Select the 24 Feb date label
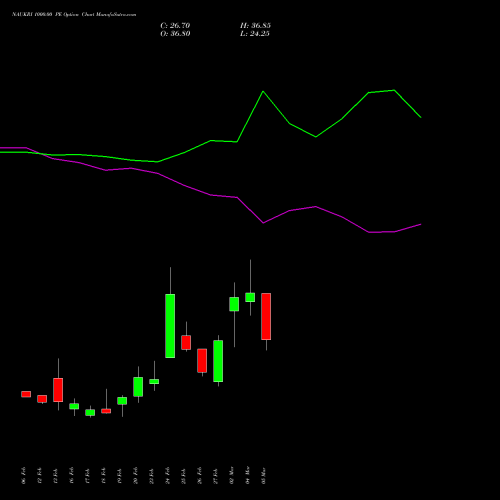Image resolution: width=500 pixels, height=500 pixels. tap(168, 476)
